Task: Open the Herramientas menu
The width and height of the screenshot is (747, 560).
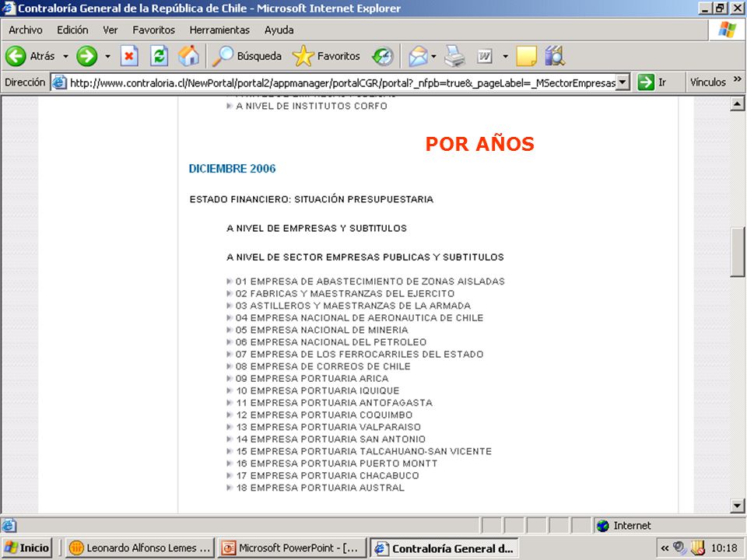Action: click(219, 30)
